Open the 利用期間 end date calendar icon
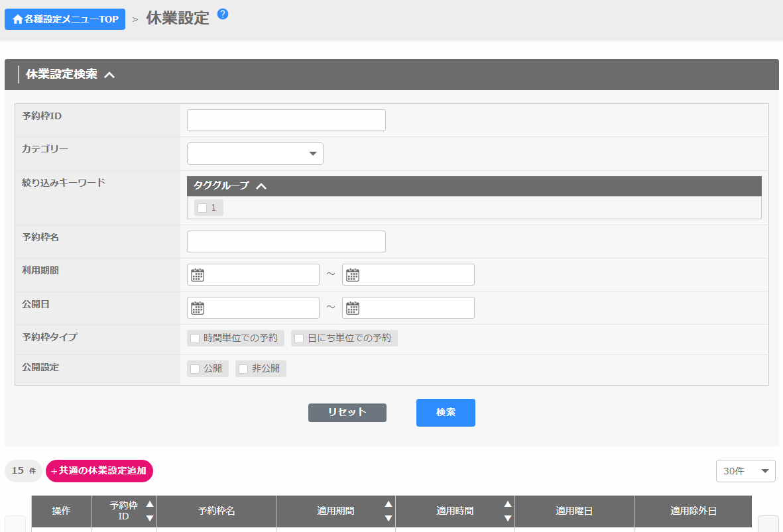 (353, 275)
